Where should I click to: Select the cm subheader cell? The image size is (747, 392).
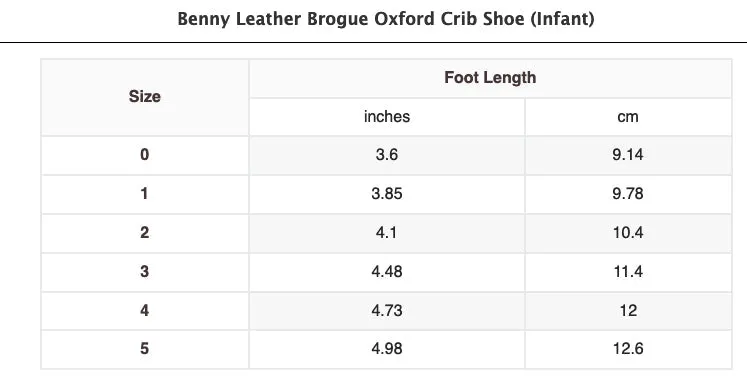[628, 117]
